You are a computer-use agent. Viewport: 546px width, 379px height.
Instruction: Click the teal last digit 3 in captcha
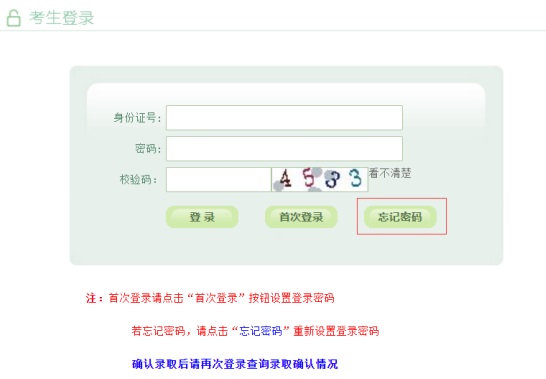[x=356, y=178]
